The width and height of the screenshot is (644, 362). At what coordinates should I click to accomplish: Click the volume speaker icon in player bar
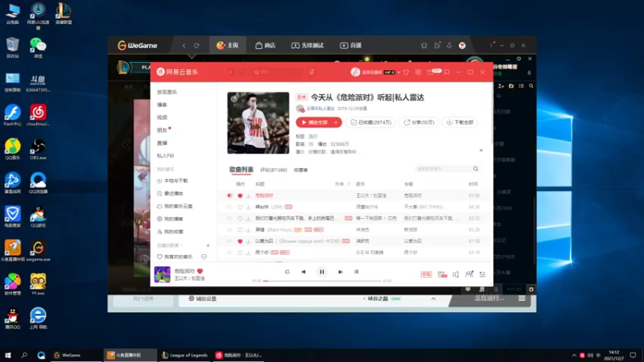[x=456, y=274]
